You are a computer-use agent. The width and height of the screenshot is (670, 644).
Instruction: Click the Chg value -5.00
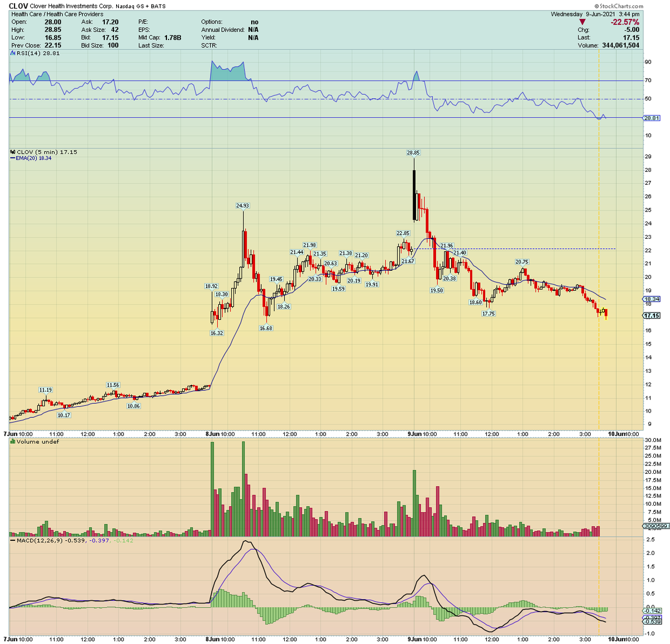coord(632,30)
